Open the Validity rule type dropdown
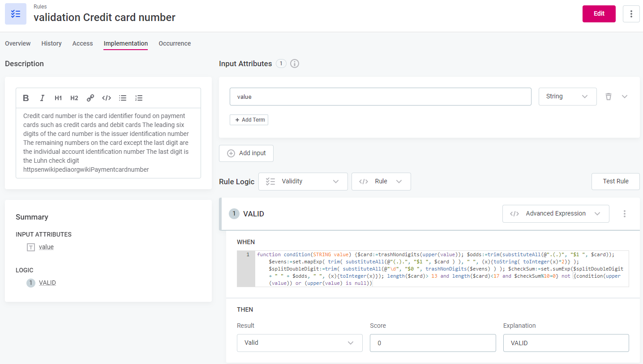The height and width of the screenshot is (364, 643). pos(303,182)
